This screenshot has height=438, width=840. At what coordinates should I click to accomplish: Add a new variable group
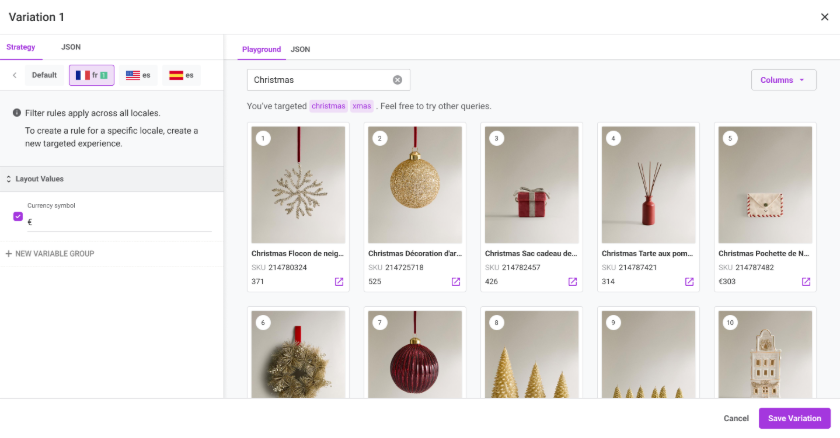click(50, 254)
